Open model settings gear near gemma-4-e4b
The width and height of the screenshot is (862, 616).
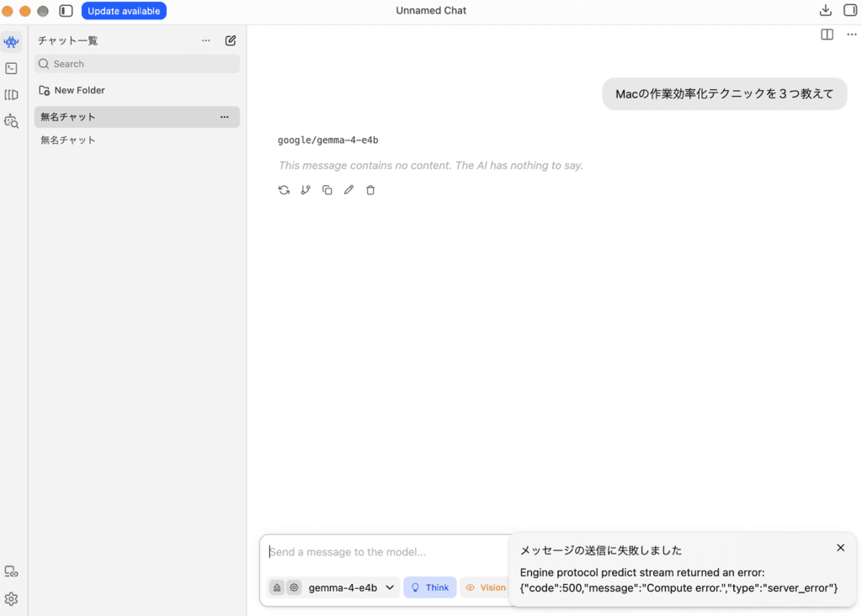[x=294, y=587]
